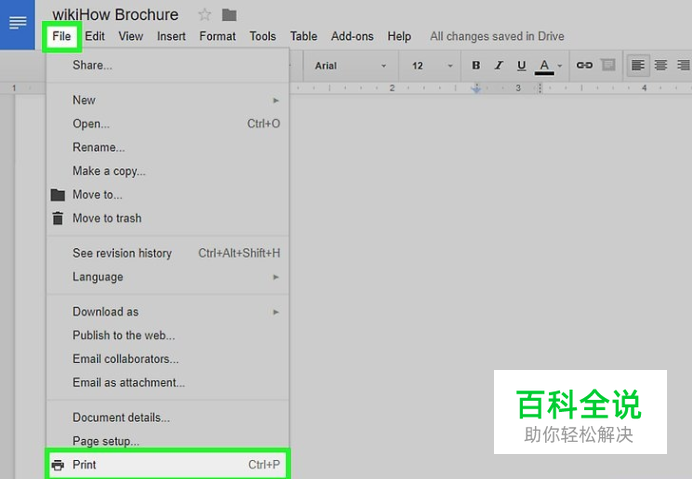The image size is (692, 479).
Task: Click All changes saved in Drive
Action: [x=497, y=36]
